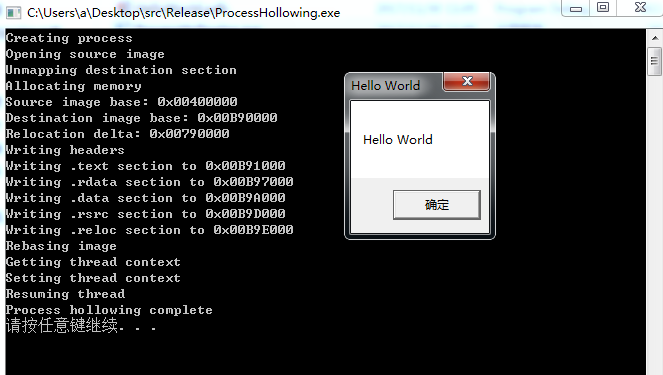Click the console scrollbar up arrow
Screen dimensions: 663x375
pyautogui.click(x=655, y=38)
